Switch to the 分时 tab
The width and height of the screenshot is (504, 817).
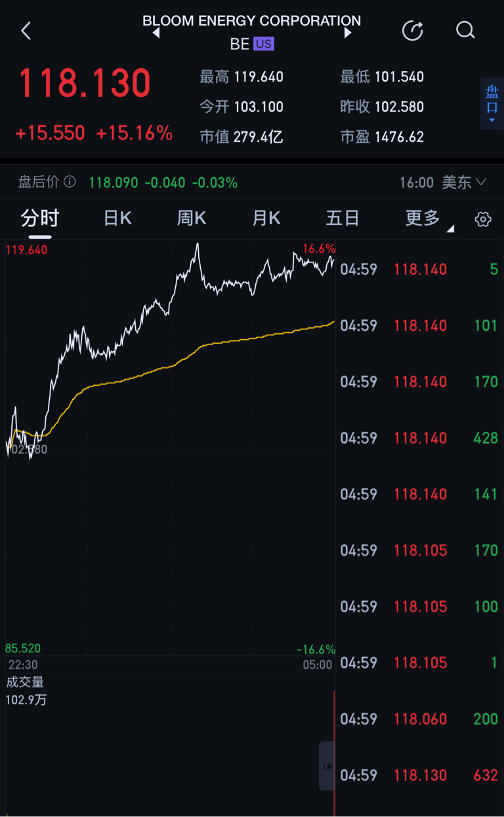click(x=40, y=218)
